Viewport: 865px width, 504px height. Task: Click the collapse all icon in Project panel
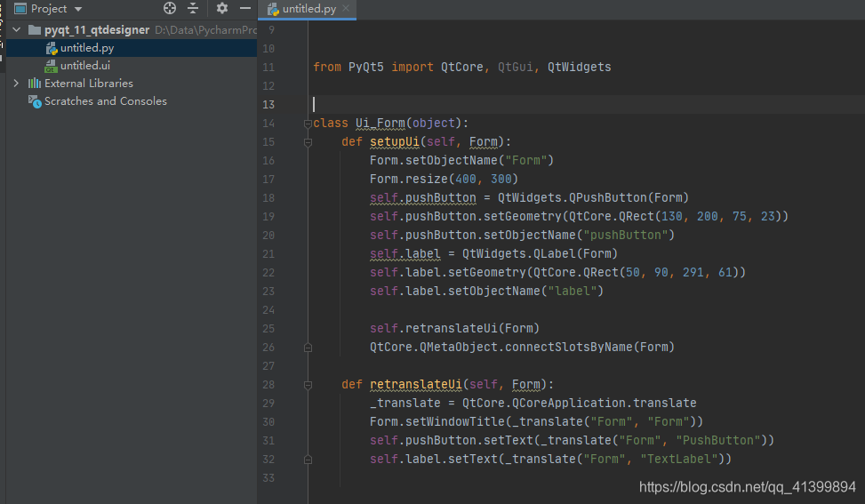pyautogui.click(x=193, y=8)
